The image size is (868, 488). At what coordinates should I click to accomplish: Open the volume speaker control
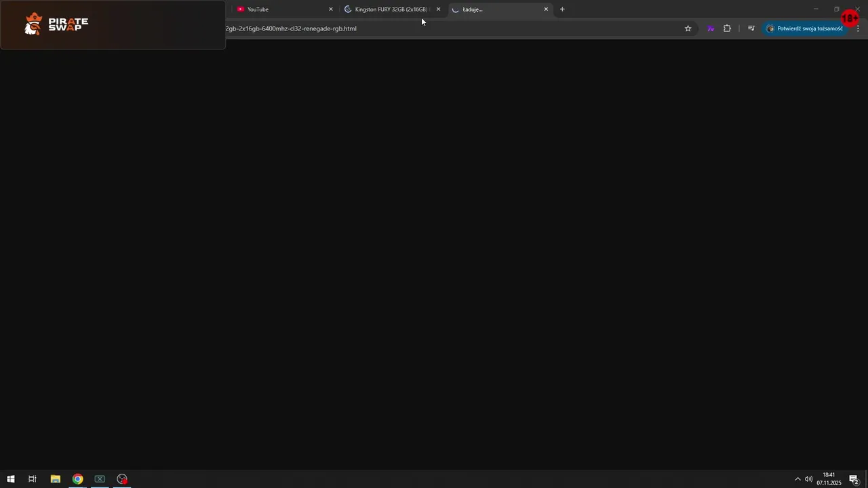(809, 479)
